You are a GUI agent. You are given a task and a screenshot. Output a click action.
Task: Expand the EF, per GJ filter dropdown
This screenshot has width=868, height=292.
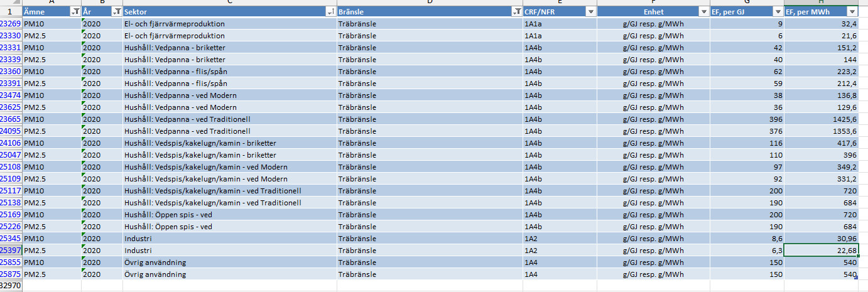pos(778,12)
